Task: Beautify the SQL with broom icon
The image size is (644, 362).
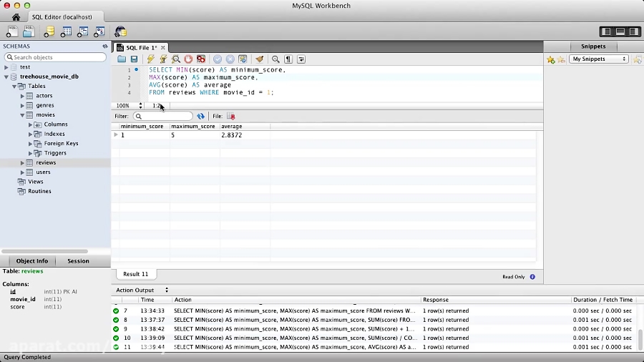Action: click(259, 59)
